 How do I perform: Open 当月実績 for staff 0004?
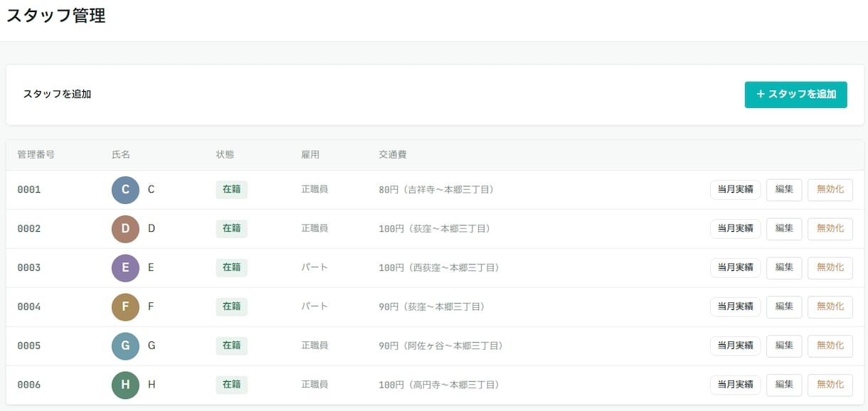click(x=735, y=307)
